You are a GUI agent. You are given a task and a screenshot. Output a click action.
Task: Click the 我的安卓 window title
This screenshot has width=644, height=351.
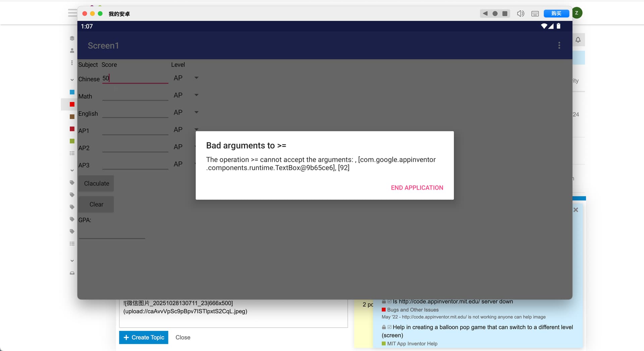(119, 14)
